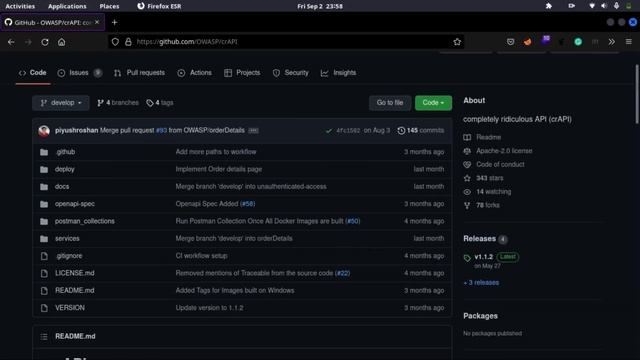
Task: View 78 forks
Action: coord(487,205)
